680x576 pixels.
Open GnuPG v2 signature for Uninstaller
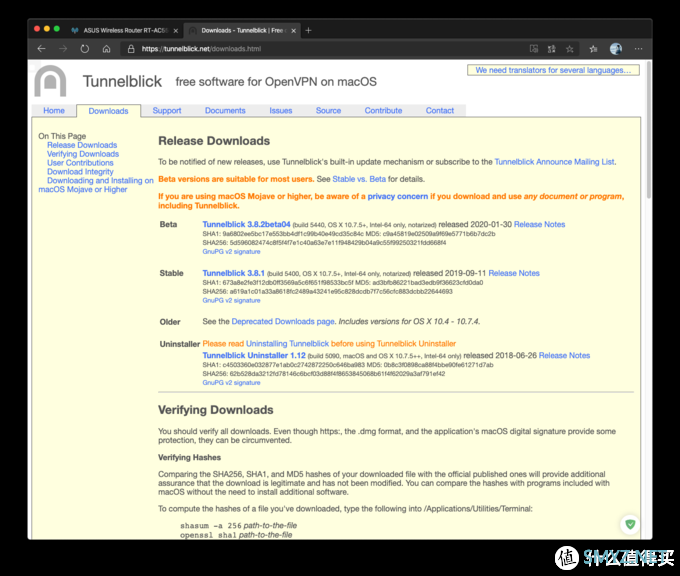[x=231, y=383]
